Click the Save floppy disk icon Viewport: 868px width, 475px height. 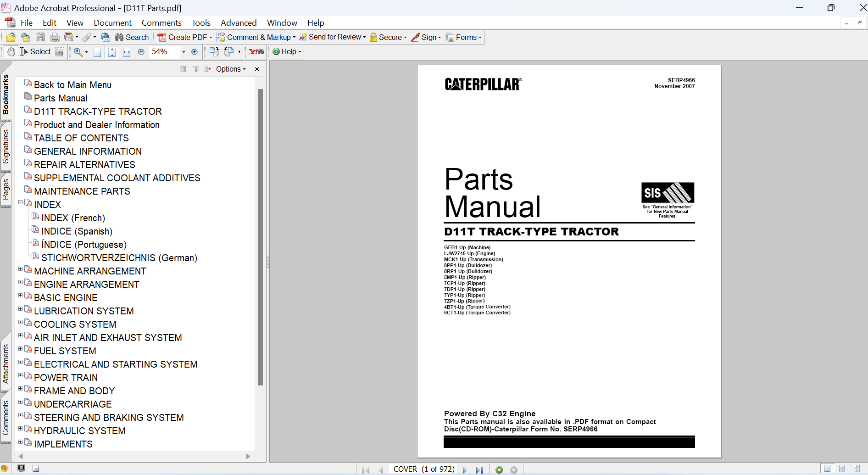click(40, 37)
